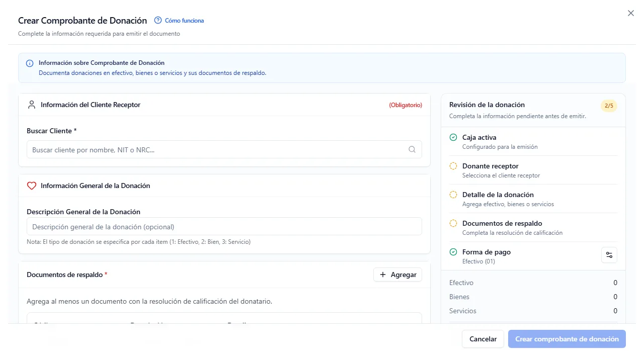The image size is (644, 362).
Task: Open the Cómo funciona link
Action: click(184, 21)
